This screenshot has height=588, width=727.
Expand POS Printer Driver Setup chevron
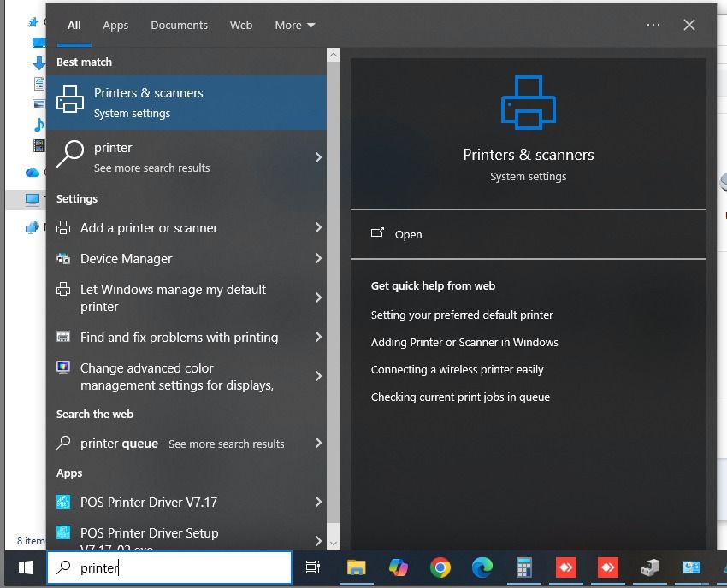coord(318,540)
